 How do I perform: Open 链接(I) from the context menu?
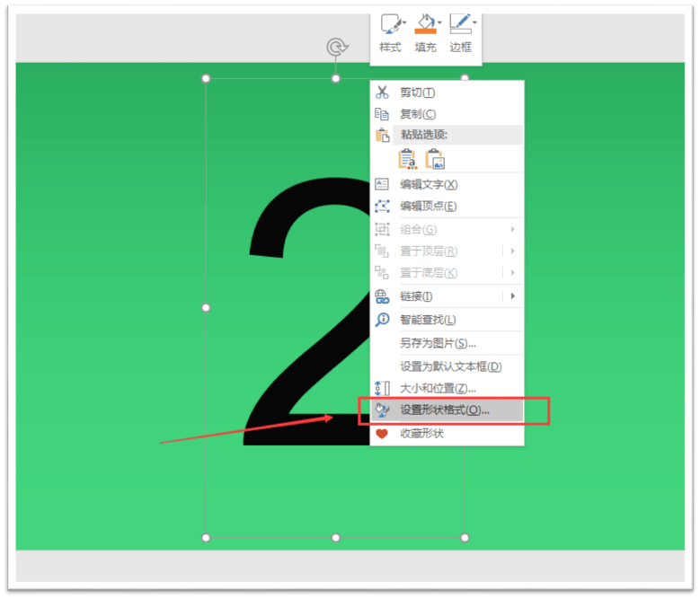(447, 296)
